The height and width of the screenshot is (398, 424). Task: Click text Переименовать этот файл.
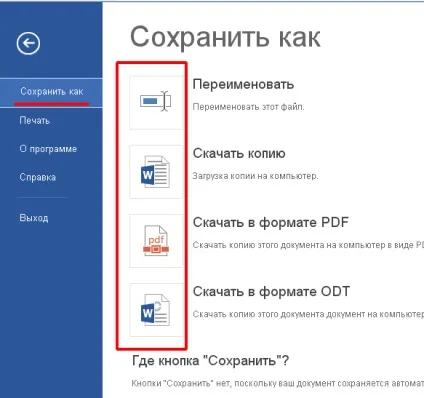click(249, 107)
